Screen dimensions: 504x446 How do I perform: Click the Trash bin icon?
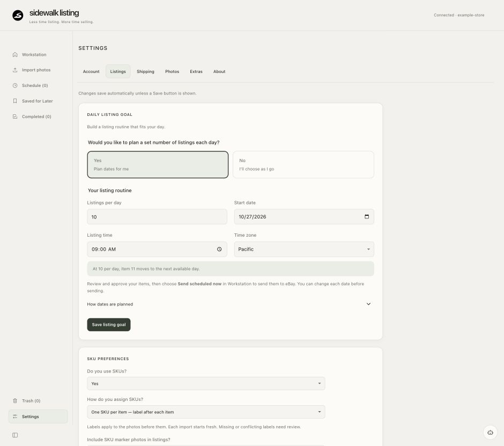point(15,400)
